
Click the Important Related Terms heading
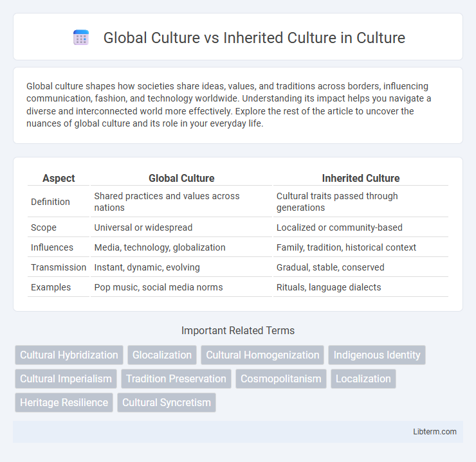pyautogui.click(x=238, y=330)
